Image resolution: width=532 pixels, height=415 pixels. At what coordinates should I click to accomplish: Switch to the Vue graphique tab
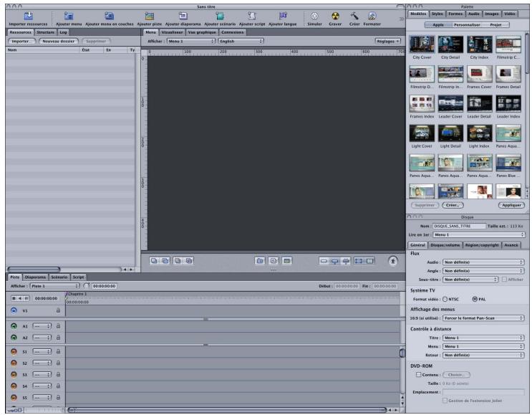pos(202,32)
